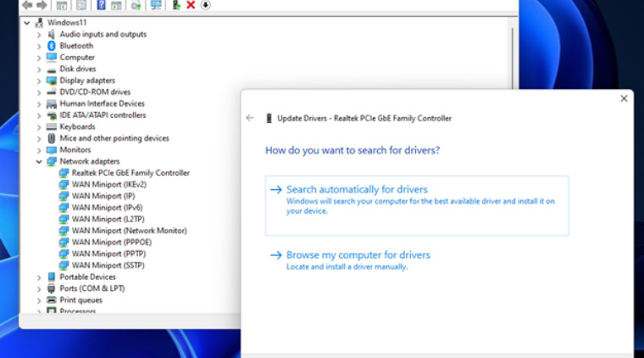Expand the Disk drives category
Image resolution: width=644 pixels, height=358 pixels.
[x=39, y=70]
